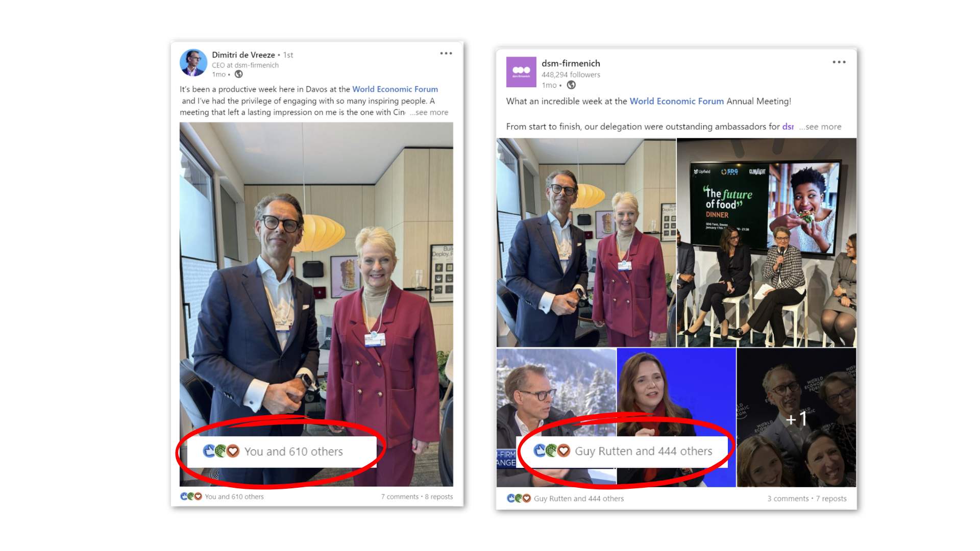Click Dimitri de Vreeze profile avatar

[x=193, y=63]
